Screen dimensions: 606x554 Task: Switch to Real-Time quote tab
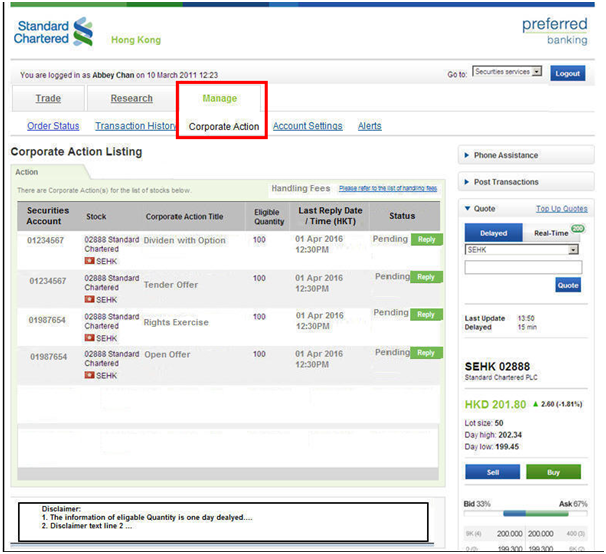click(x=551, y=233)
